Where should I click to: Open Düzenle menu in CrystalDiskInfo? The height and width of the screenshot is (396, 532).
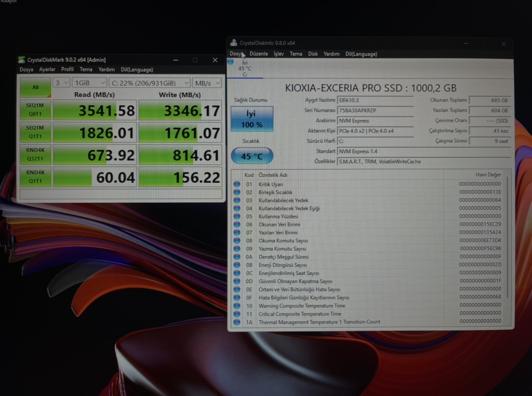pyautogui.click(x=258, y=54)
